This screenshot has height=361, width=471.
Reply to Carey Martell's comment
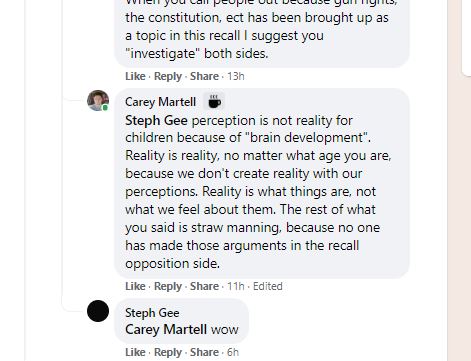pyautogui.click(x=168, y=286)
